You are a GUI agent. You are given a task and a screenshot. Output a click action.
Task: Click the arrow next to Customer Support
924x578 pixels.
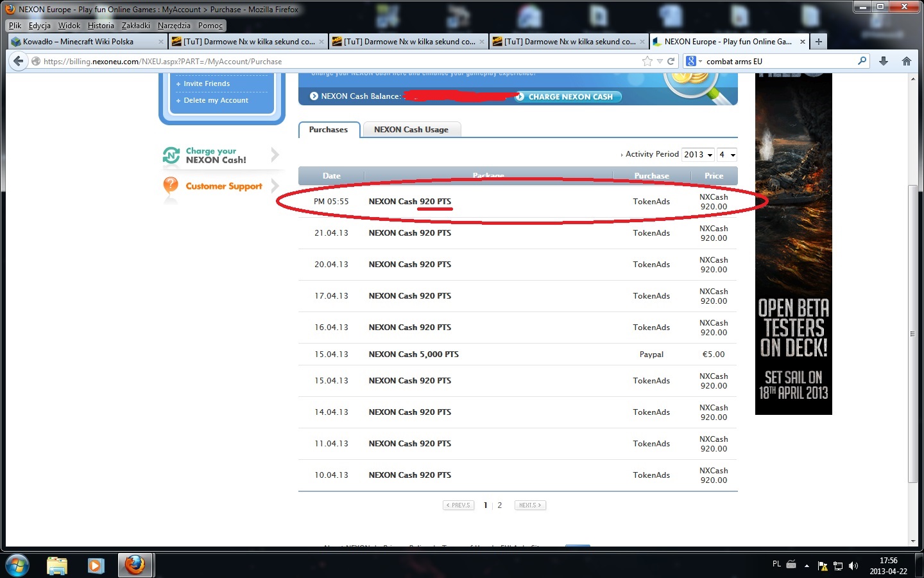coord(275,186)
